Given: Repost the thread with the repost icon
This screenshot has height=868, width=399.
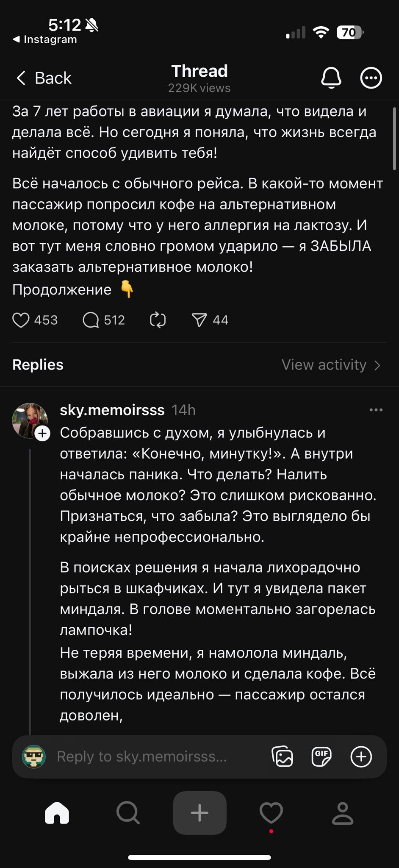Looking at the screenshot, I should click(158, 320).
